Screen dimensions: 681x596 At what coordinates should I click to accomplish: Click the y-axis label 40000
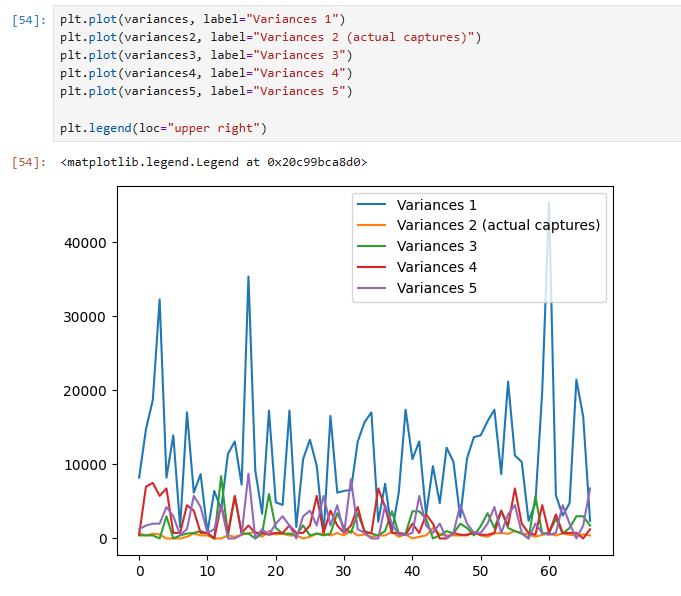coord(85,243)
